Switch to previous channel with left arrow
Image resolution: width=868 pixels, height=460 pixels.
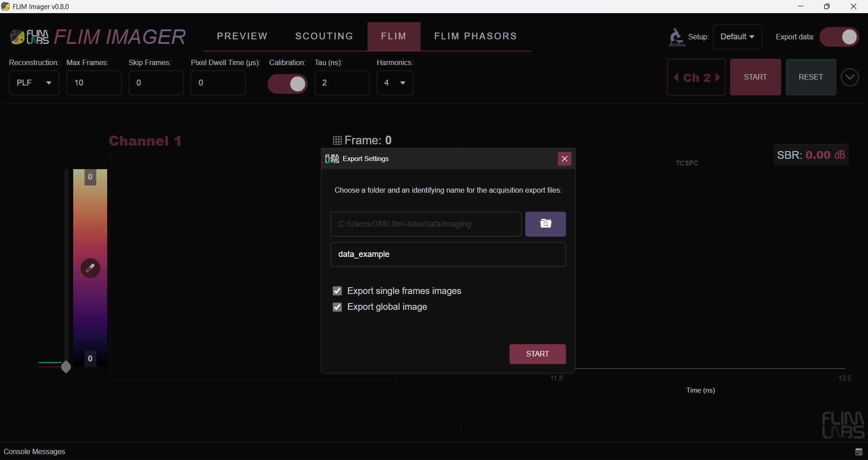point(676,77)
